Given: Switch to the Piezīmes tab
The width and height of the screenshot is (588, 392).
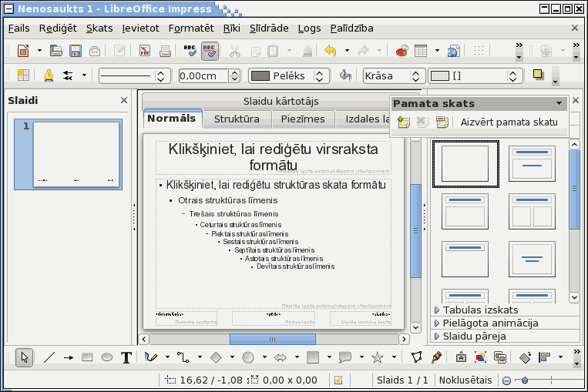Looking at the screenshot, I should (x=303, y=119).
